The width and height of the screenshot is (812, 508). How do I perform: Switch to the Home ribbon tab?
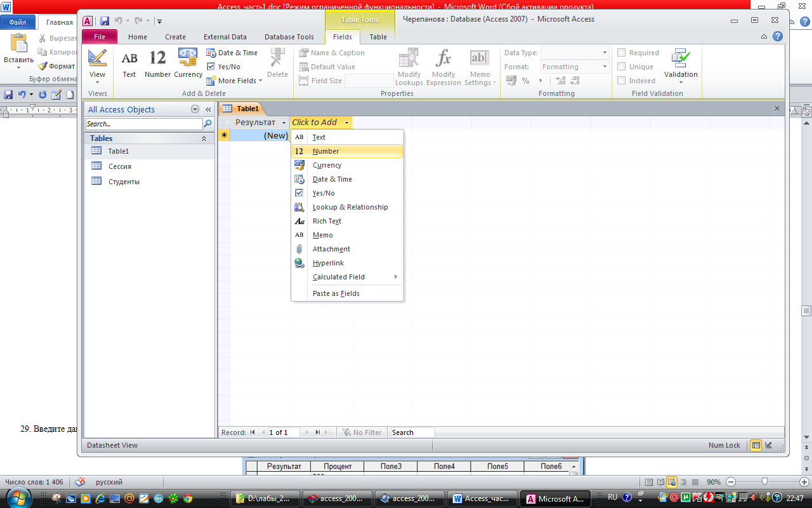pos(138,37)
